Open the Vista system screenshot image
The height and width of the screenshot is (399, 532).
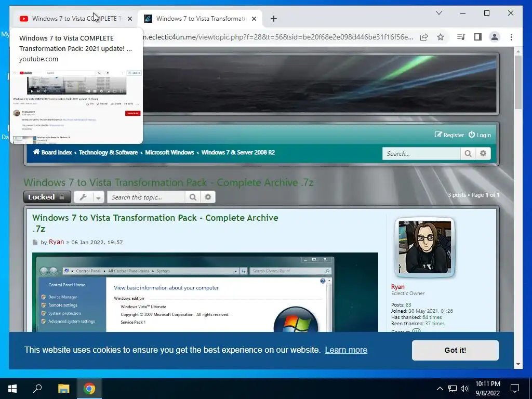(205, 292)
